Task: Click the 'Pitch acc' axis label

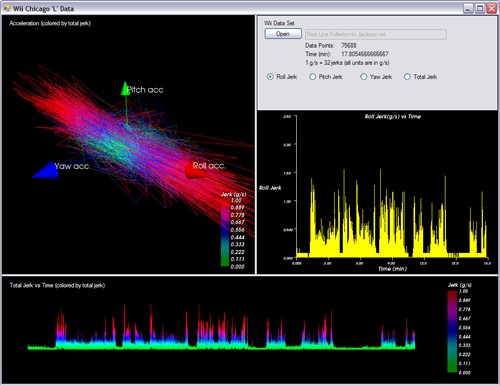Action: pos(145,90)
